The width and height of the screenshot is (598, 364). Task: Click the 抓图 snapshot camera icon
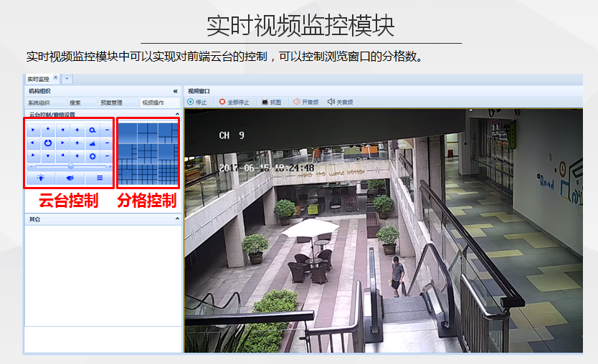(265, 102)
